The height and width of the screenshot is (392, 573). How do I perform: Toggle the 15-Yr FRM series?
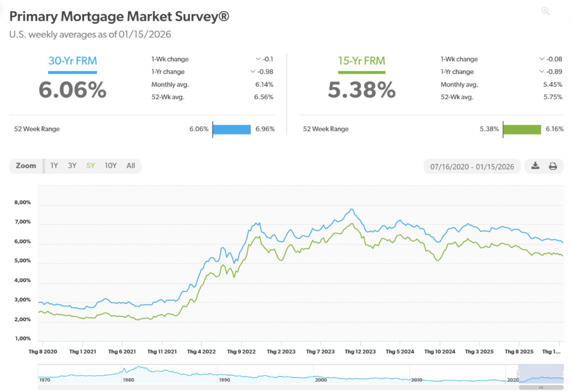(361, 61)
